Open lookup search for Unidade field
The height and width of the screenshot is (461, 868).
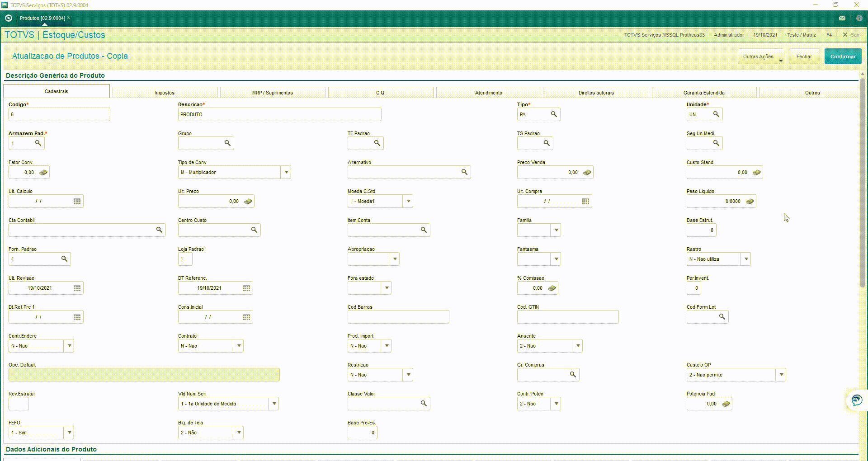(x=716, y=114)
